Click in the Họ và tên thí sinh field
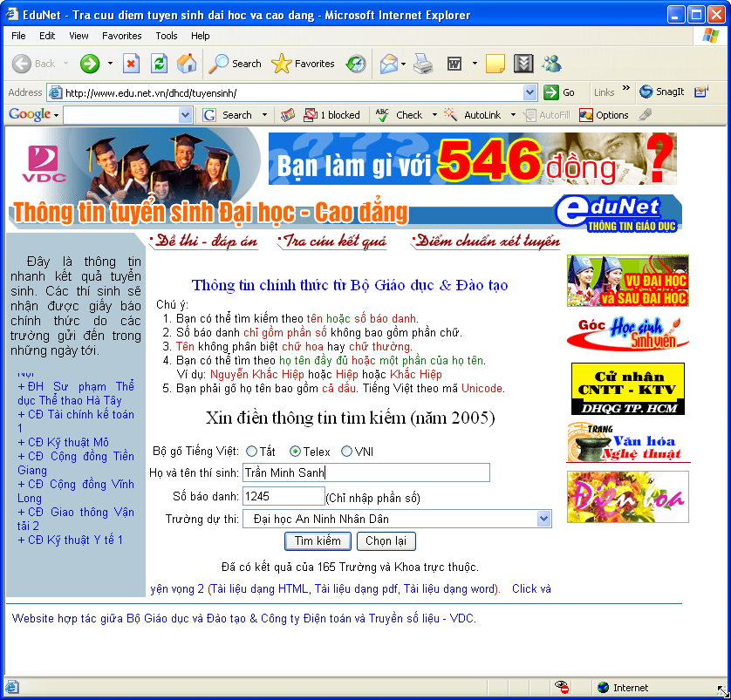731x700 pixels. coord(366,472)
